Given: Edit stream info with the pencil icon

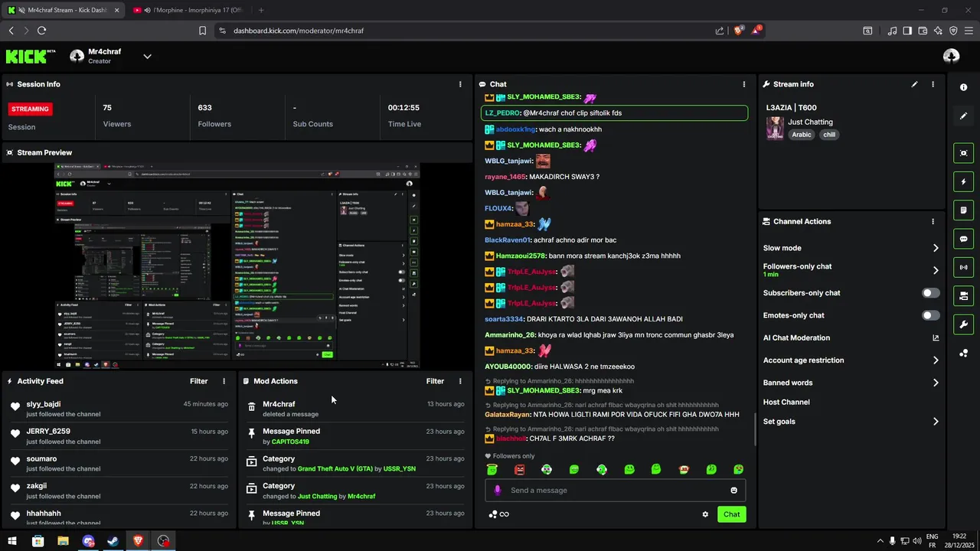Looking at the screenshot, I should coord(914,84).
